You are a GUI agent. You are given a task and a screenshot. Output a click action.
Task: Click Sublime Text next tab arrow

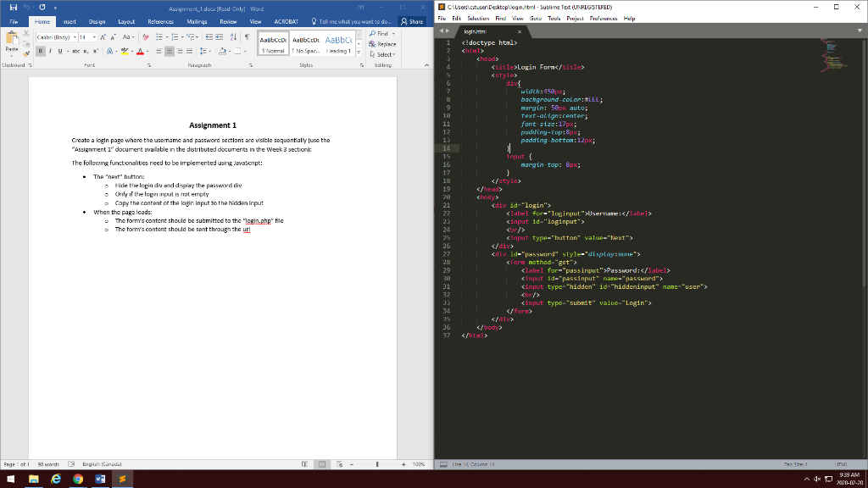[448, 31]
